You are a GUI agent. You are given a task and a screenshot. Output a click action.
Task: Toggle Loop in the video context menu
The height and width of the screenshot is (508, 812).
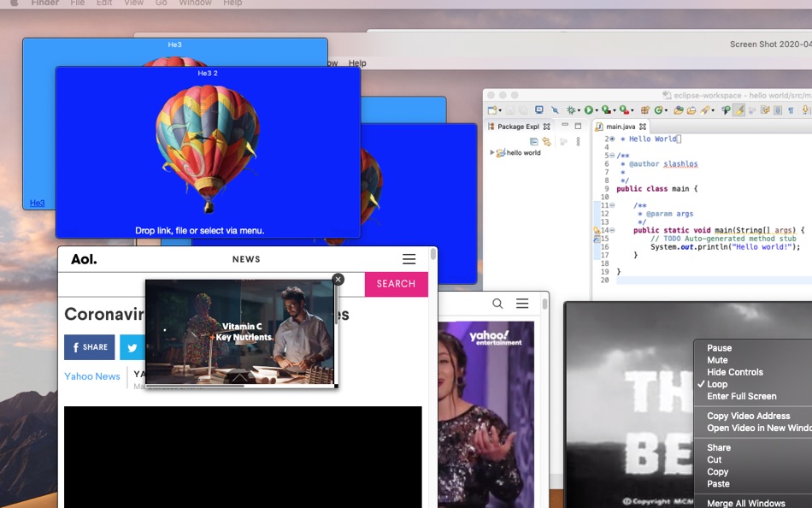point(717,384)
